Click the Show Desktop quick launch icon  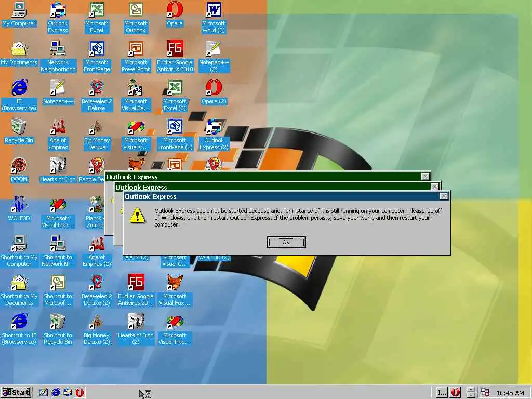click(44, 393)
